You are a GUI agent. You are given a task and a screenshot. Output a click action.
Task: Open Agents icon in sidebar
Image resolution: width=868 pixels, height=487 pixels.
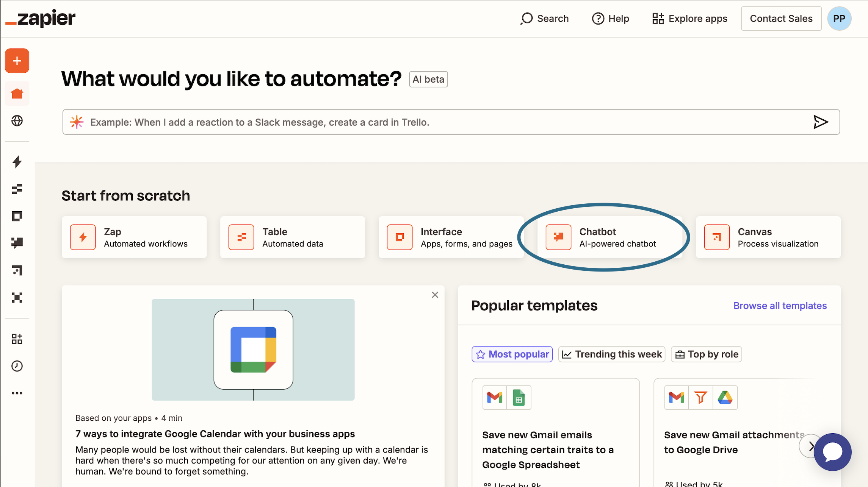[17, 297]
